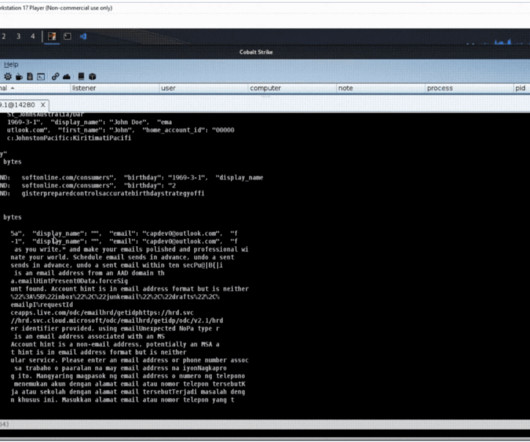
Task: Click the dark book toolbar icon
Action: click(81, 76)
